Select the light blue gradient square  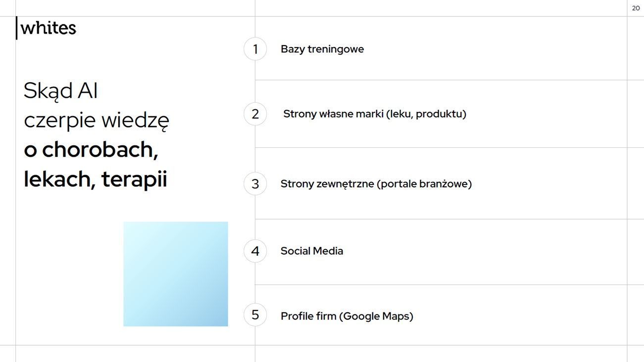(176, 274)
